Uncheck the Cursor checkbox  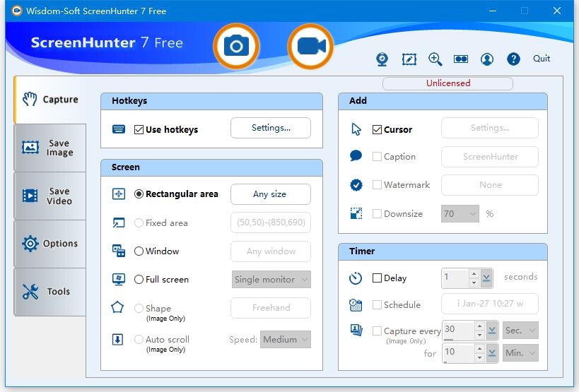point(377,129)
